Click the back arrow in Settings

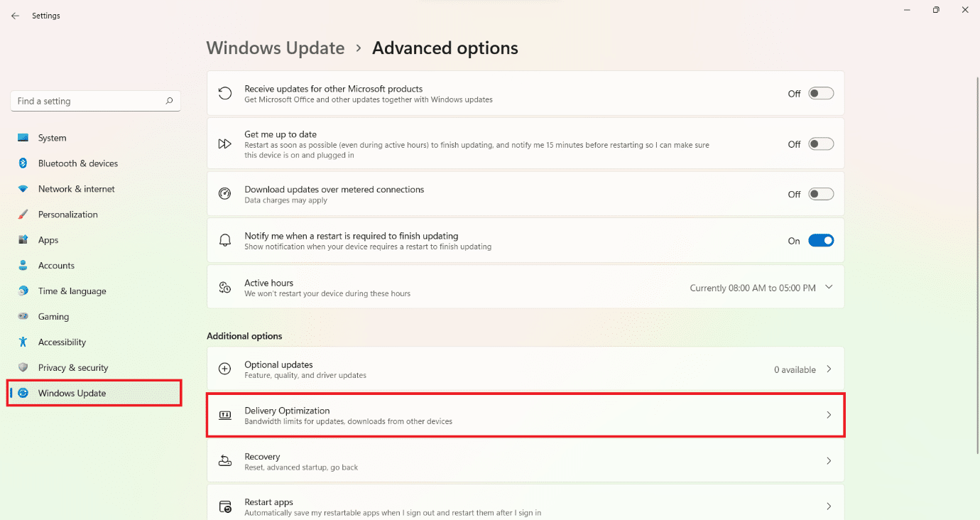[15, 16]
